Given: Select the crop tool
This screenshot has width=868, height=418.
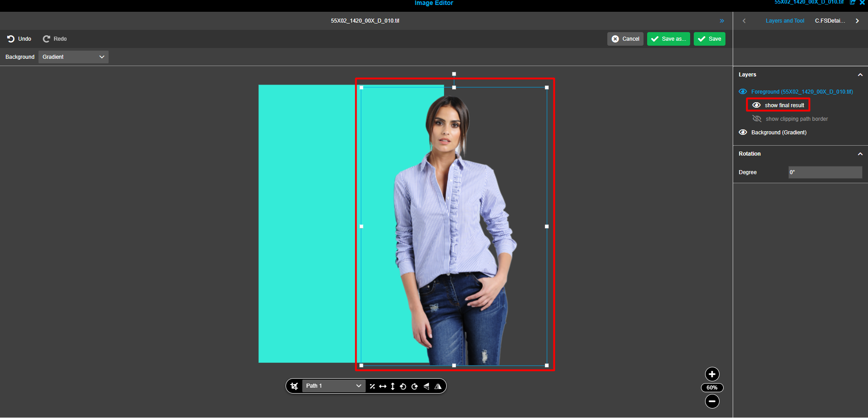Looking at the screenshot, I should [x=294, y=386].
